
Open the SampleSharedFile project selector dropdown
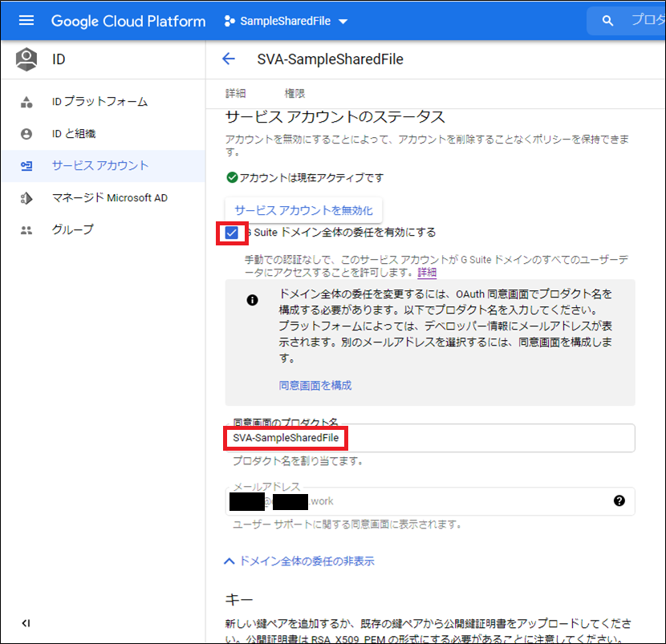[x=286, y=21]
